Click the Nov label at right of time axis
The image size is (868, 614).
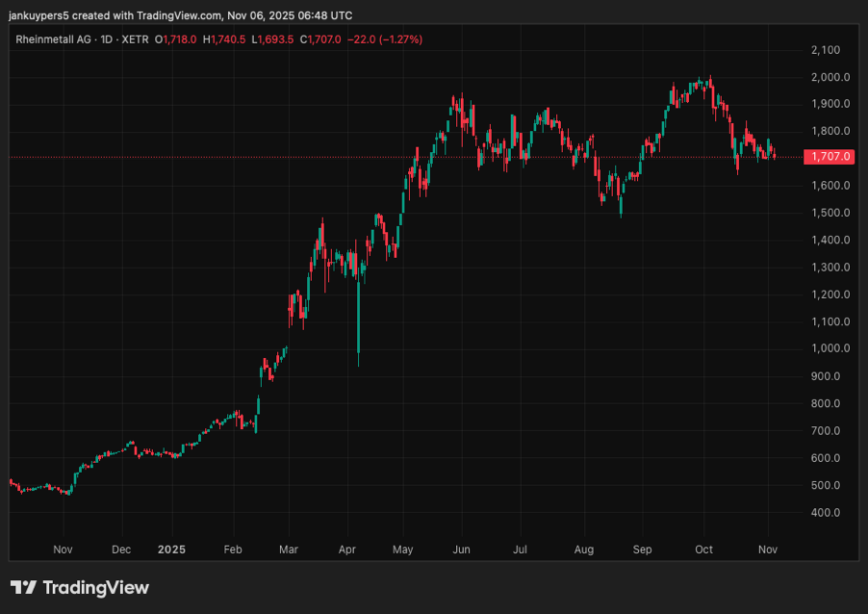point(768,550)
